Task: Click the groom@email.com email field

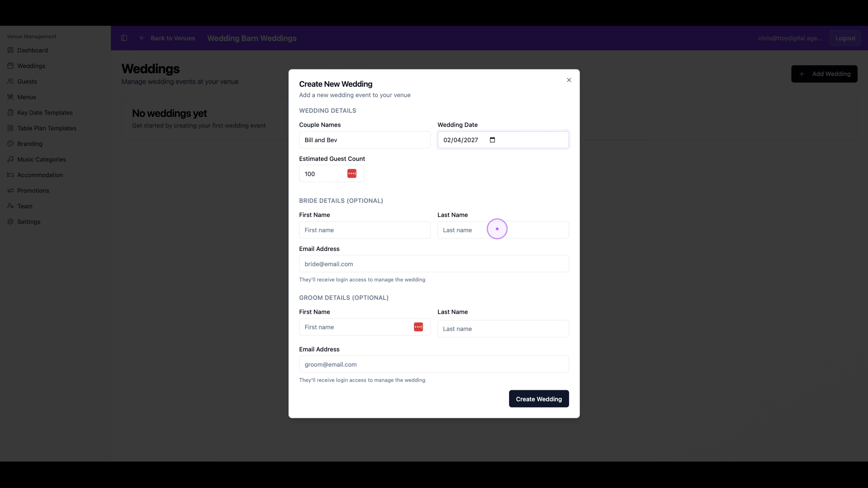Action: coord(434,364)
